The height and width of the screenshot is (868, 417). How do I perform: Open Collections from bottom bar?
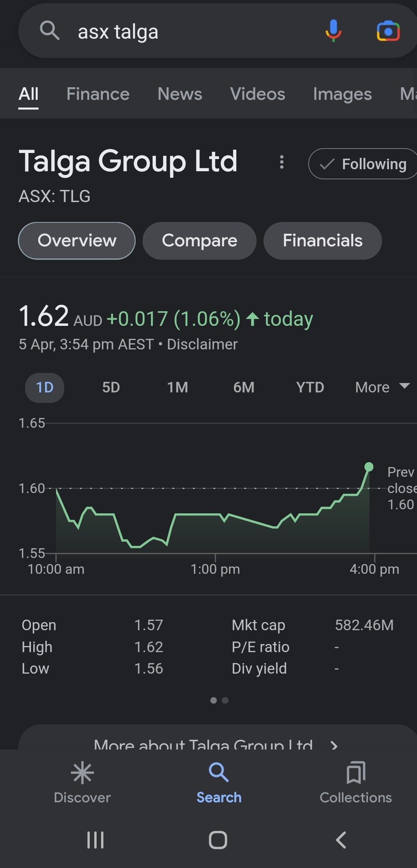click(356, 782)
